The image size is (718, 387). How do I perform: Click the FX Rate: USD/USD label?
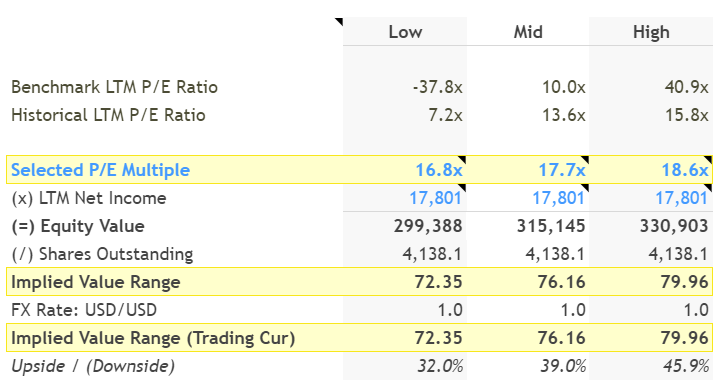[x=84, y=310]
